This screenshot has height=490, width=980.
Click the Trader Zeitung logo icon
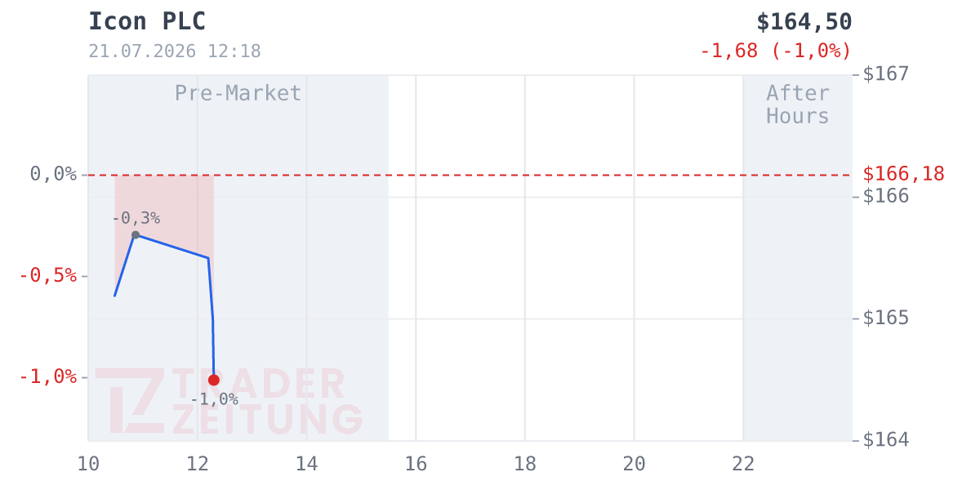[131, 400]
